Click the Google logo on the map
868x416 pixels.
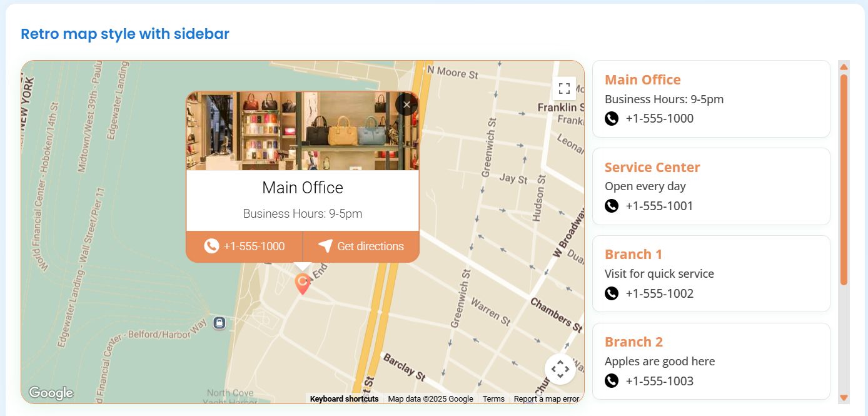(51, 393)
